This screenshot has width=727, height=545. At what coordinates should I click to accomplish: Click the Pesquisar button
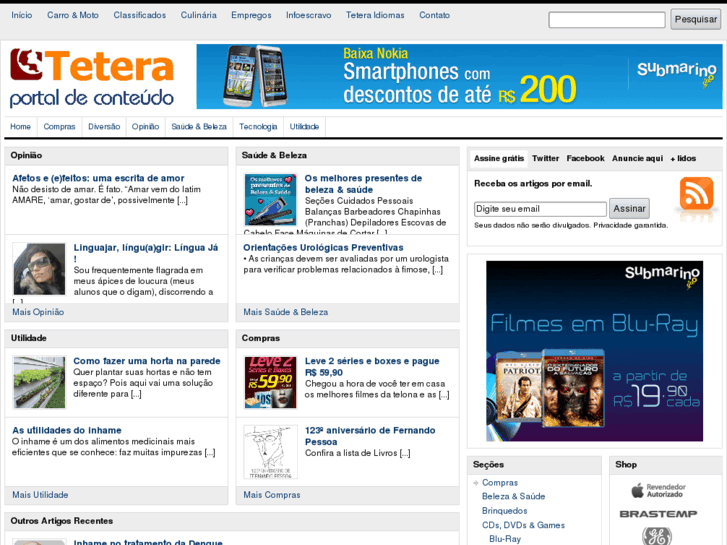(x=695, y=19)
